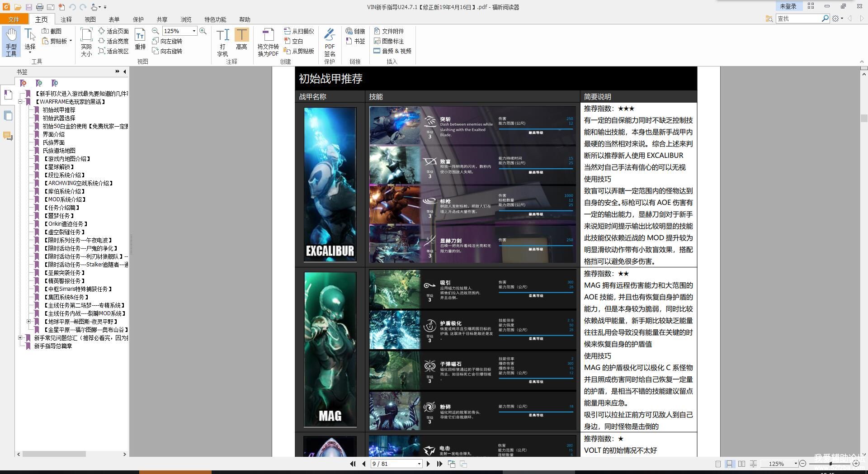Choose Fit Width (适合宽度)

pos(113,41)
